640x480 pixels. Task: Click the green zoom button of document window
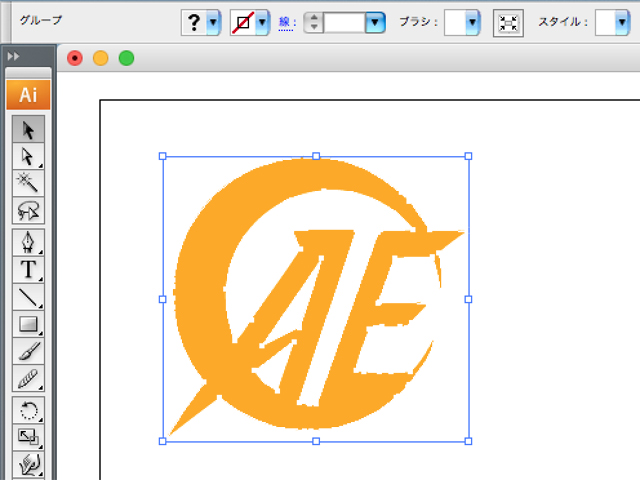126,58
